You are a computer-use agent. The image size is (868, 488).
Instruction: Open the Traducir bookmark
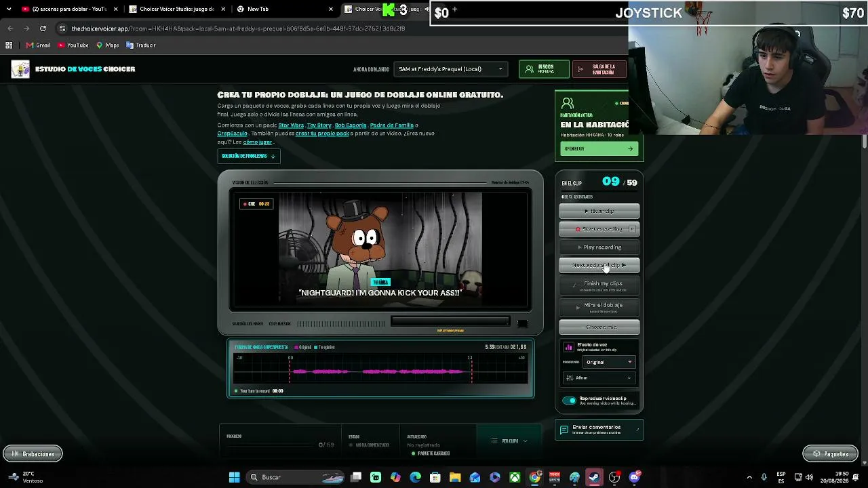point(141,45)
